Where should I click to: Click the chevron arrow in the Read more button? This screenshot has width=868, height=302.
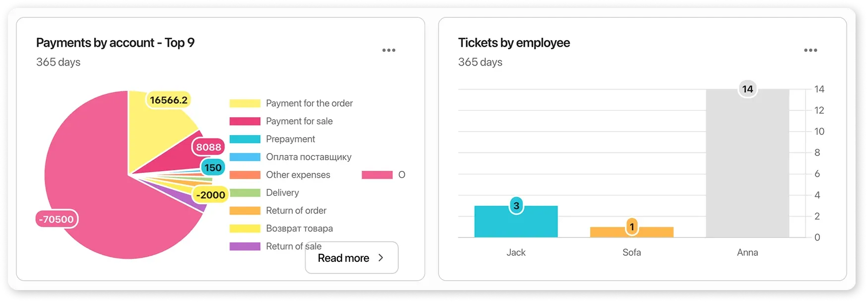pos(381,258)
